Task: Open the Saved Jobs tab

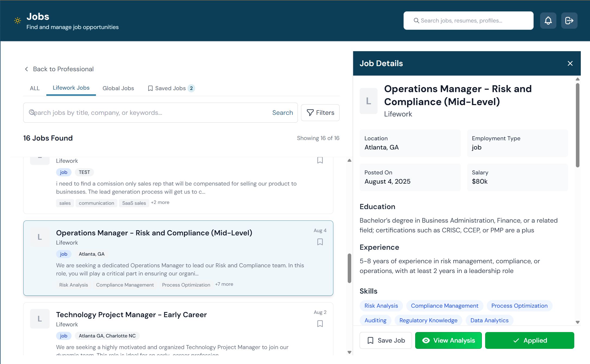Action: [171, 88]
